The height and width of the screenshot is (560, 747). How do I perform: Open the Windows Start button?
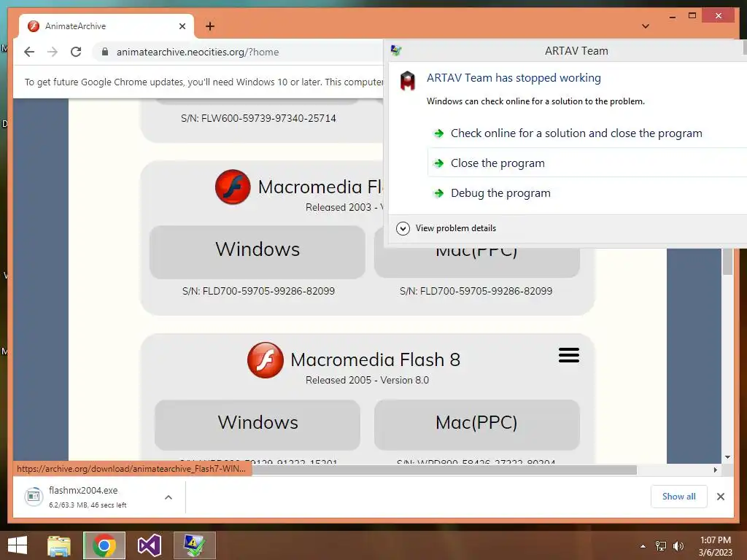coord(18,545)
